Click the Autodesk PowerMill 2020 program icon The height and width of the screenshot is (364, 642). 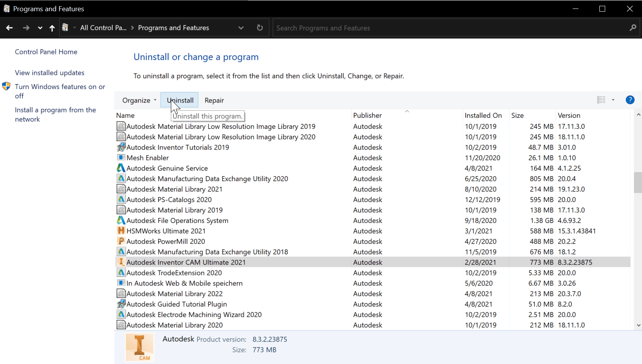coord(121,241)
